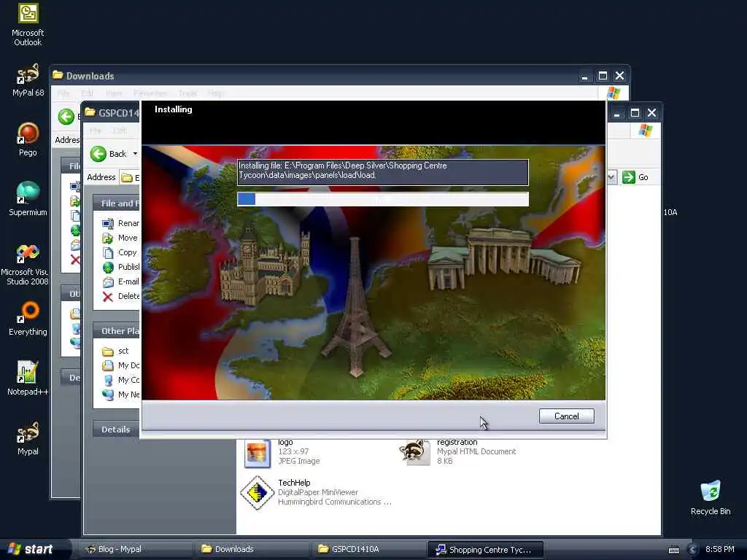747x560 pixels.
Task: Click Rename task in File and Folder Tasks
Action: pyautogui.click(x=120, y=223)
